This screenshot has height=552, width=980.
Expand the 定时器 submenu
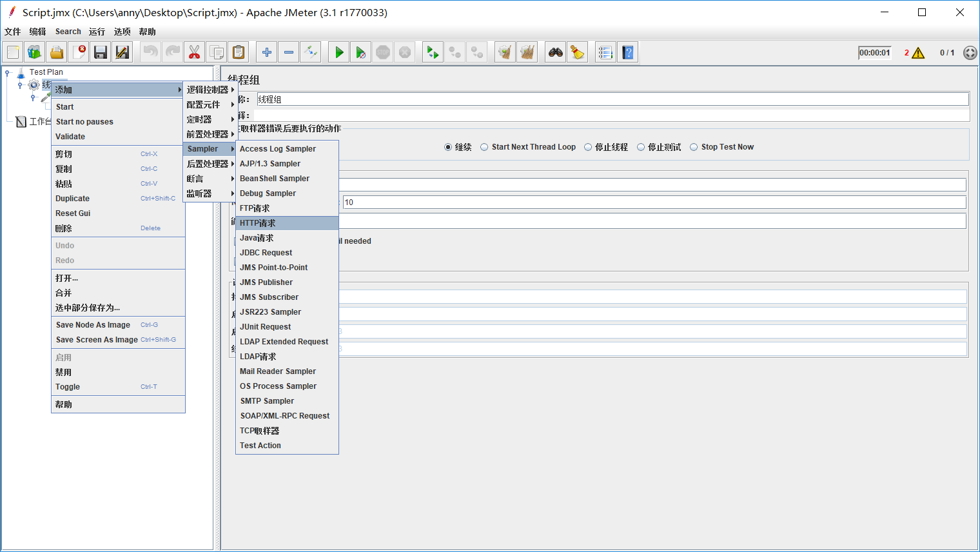click(210, 119)
